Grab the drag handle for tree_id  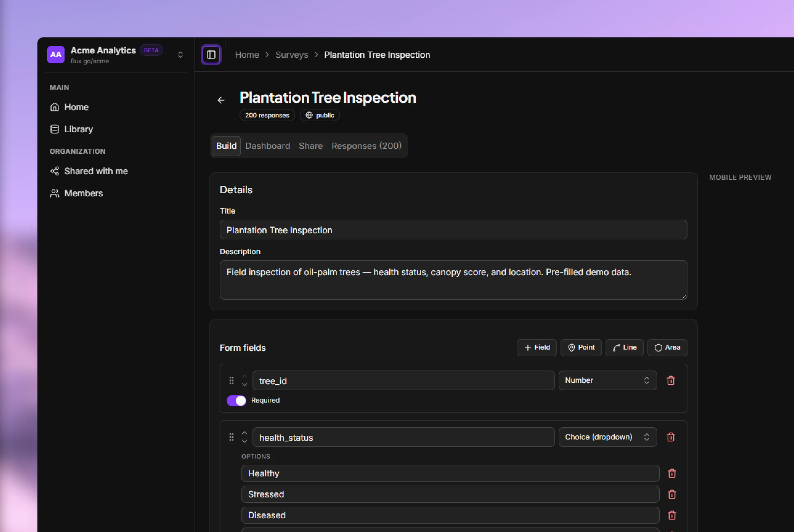(x=231, y=380)
